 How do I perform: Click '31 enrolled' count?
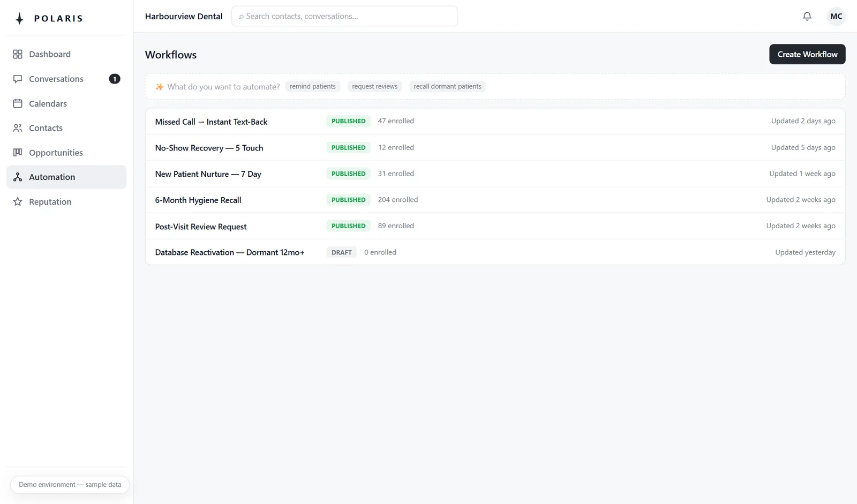[396, 174]
